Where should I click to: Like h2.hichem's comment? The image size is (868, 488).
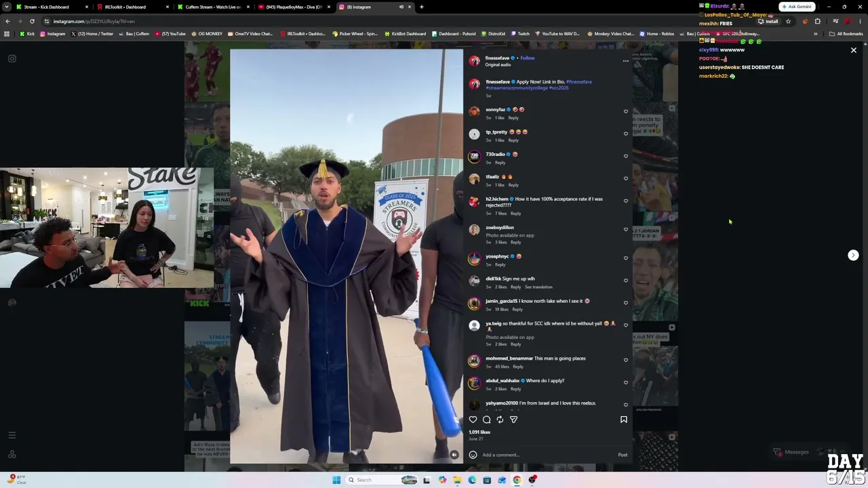(x=626, y=201)
